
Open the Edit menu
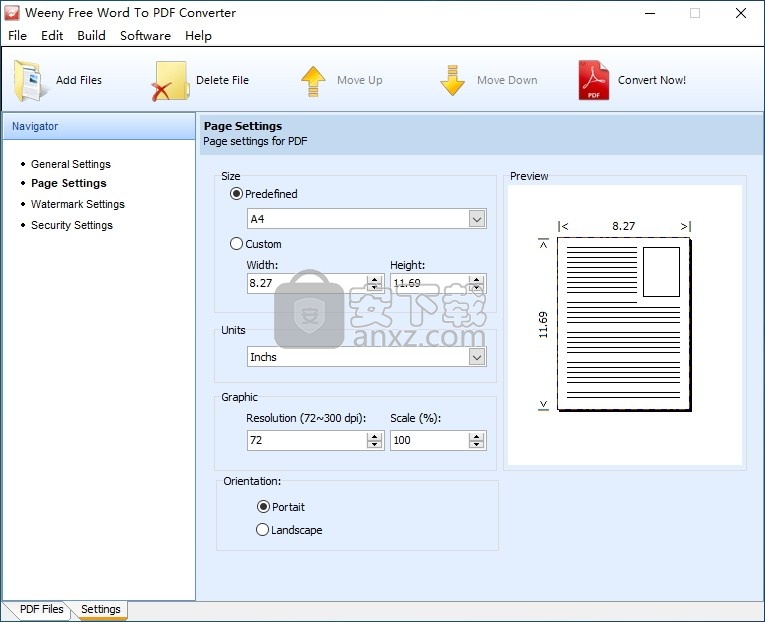click(52, 36)
